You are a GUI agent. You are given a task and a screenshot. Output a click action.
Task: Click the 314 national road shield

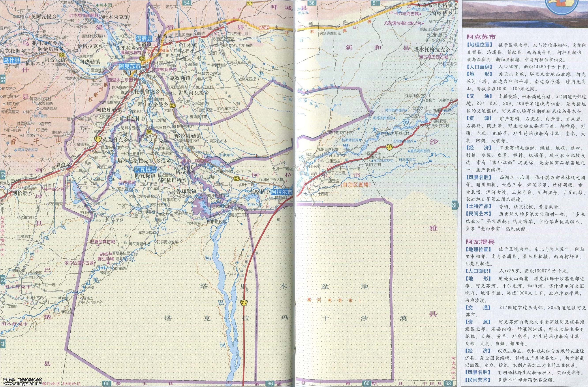98,139
